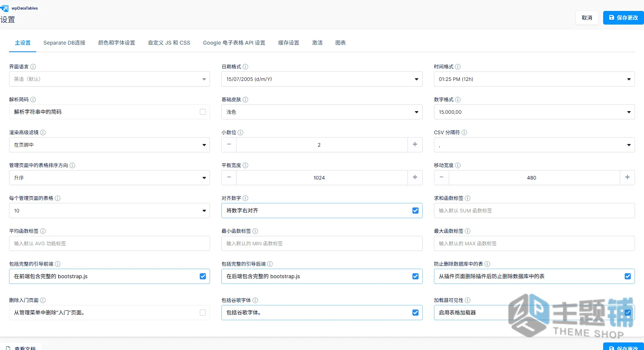This screenshot has width=644, height=350.
Task: Open the 每个管理页面的表格 dropdown
Action: (110, 211)
